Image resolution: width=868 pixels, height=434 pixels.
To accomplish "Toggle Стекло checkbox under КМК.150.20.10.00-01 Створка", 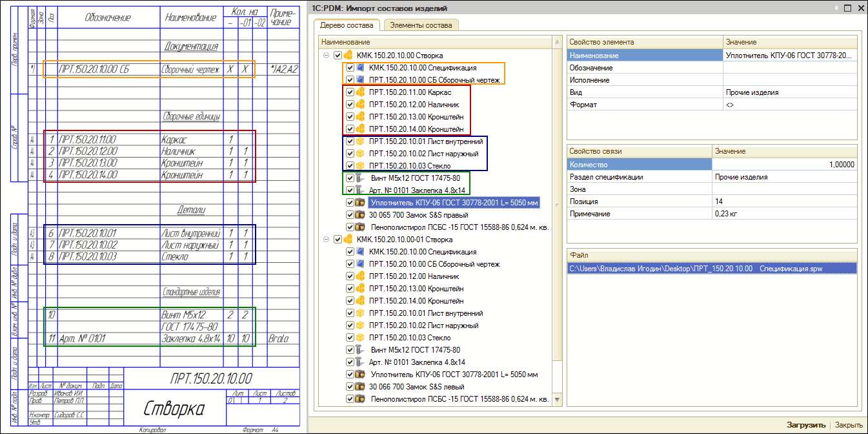I will 350,337.
